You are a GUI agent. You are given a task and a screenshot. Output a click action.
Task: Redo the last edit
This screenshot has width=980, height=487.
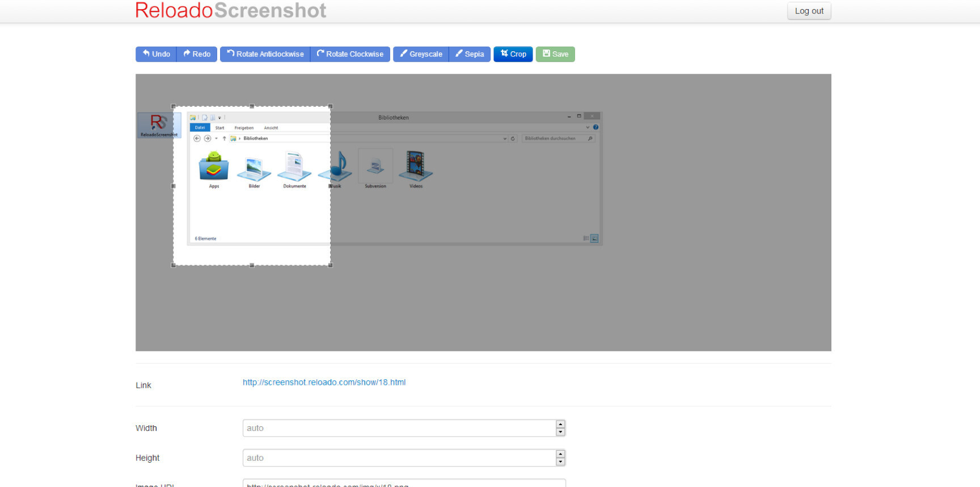click(197, 54)
